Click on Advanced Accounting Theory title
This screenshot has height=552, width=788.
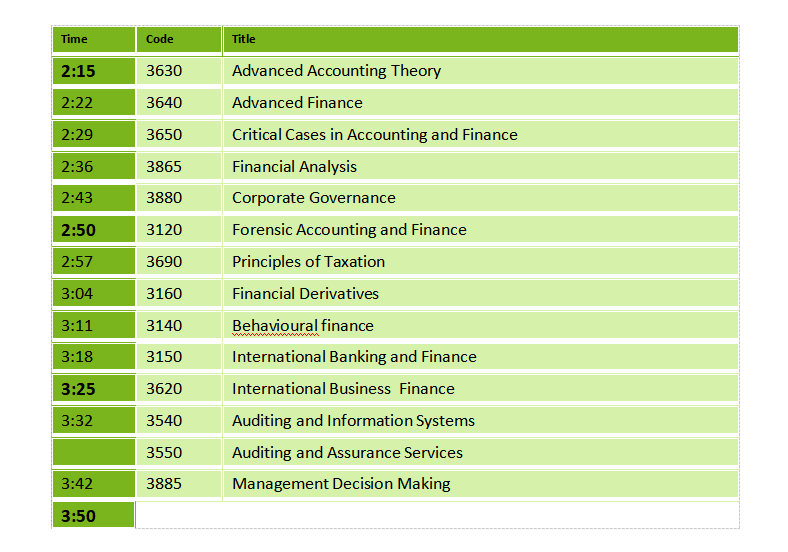pos(336,71)
